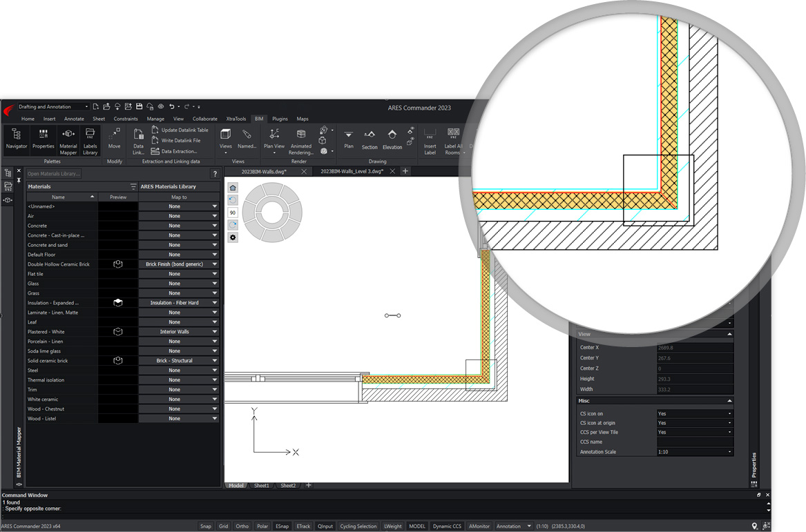Create an Elevation drawing

click(392, 139)
